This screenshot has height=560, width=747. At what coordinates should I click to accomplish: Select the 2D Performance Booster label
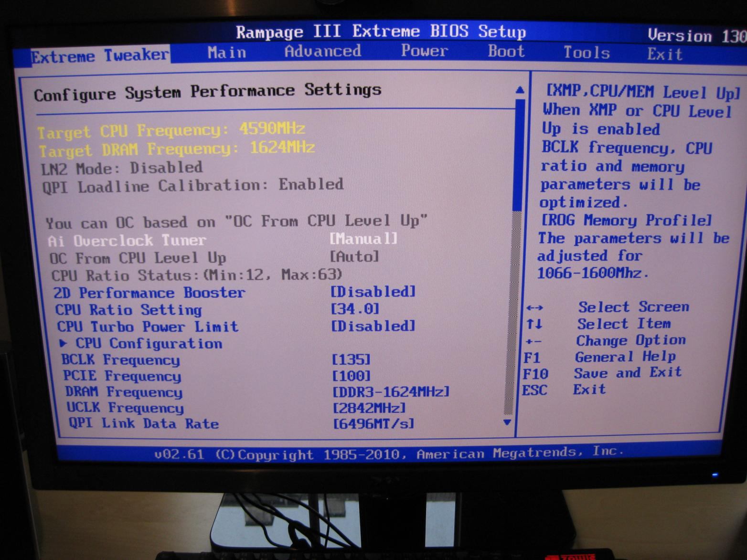(149, 293)
